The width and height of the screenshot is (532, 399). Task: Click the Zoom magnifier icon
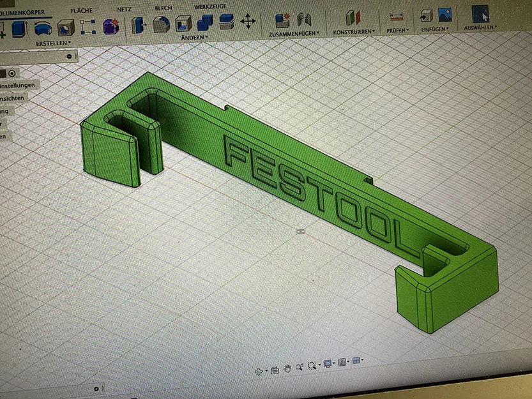tap(300, 367)
